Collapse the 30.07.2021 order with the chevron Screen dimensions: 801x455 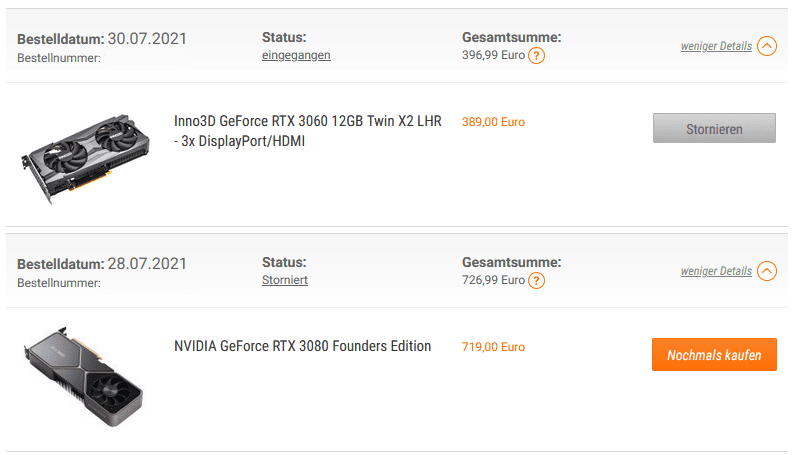[767, 46]
